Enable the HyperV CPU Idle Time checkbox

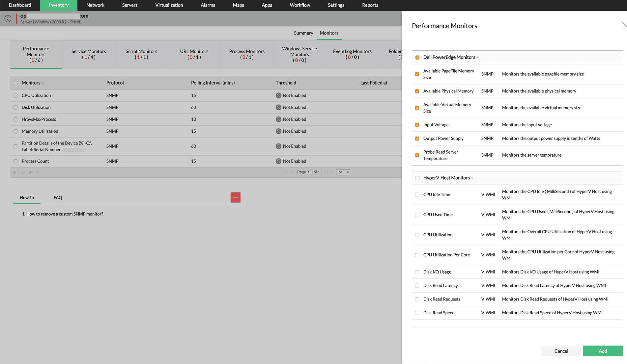point(417,195)
